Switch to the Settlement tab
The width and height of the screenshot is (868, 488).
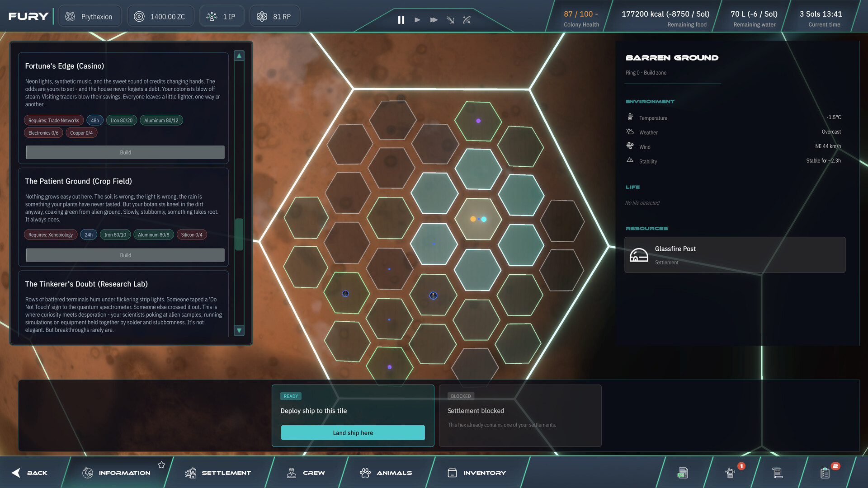click(218, 473)
